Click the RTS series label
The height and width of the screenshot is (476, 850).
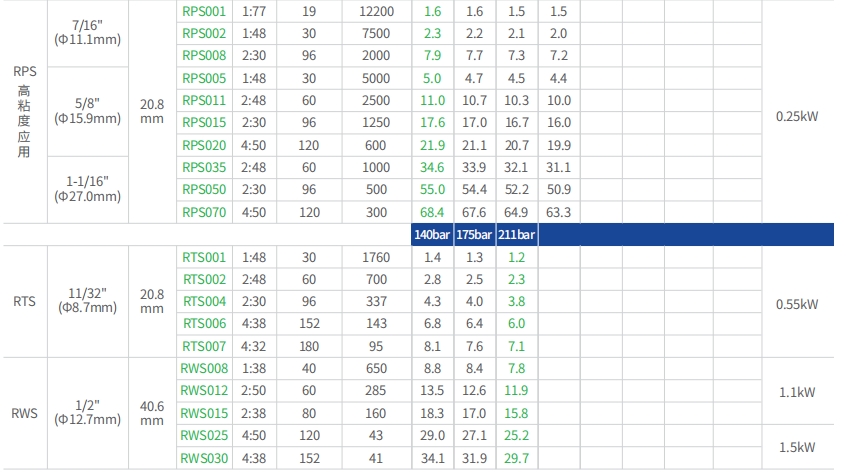(x=24, y=301)
